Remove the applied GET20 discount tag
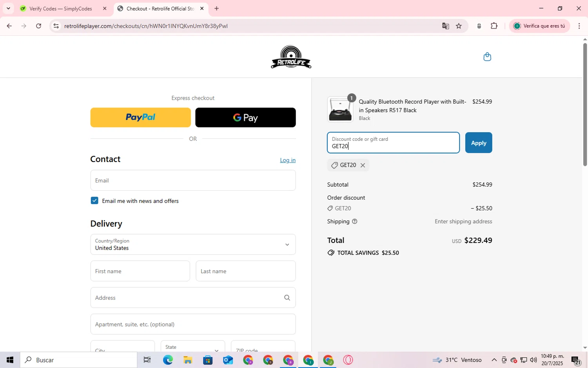The height and width of the screenshot is (368, 588). [363, 165]
